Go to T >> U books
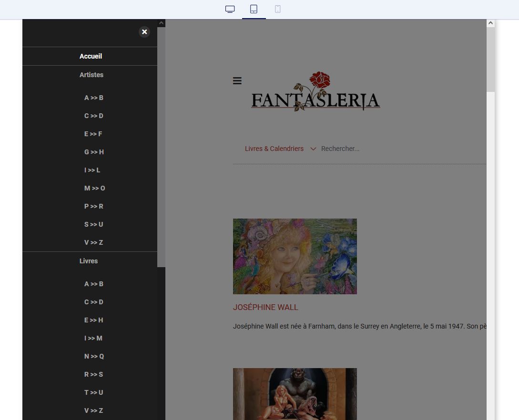 (94, 392)
